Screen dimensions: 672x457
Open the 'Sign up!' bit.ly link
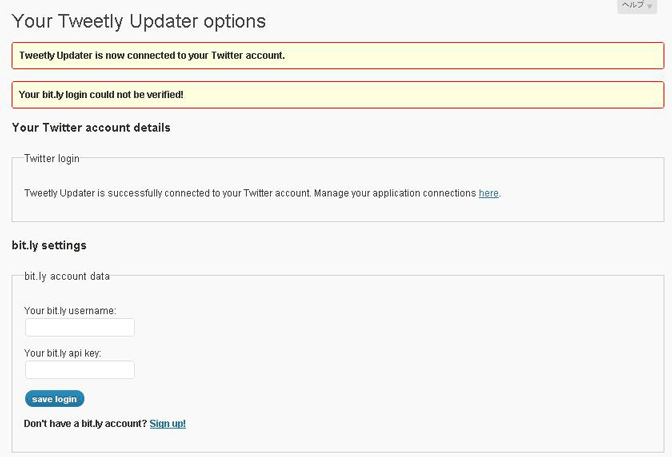click(x=168, y=424)
